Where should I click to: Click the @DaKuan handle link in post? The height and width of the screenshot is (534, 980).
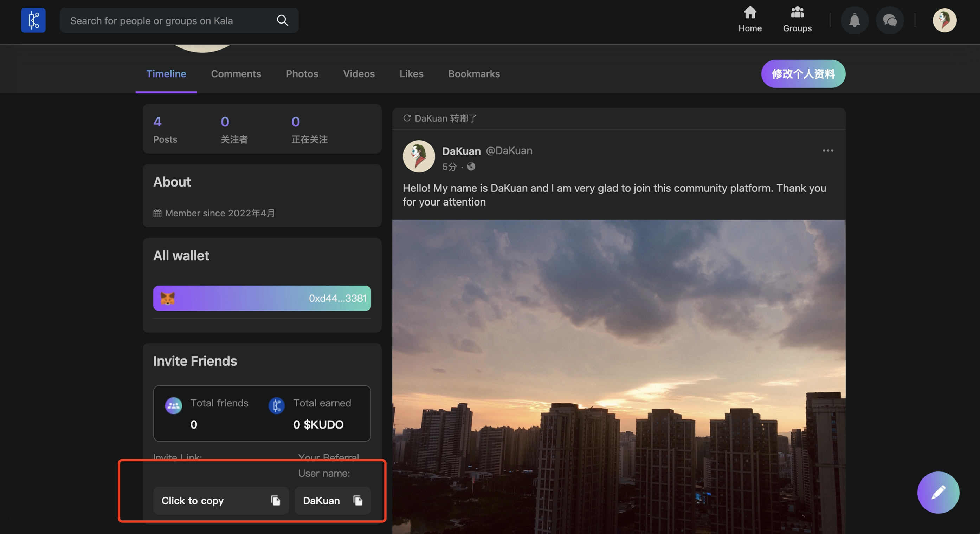click(x=509, y=151)
